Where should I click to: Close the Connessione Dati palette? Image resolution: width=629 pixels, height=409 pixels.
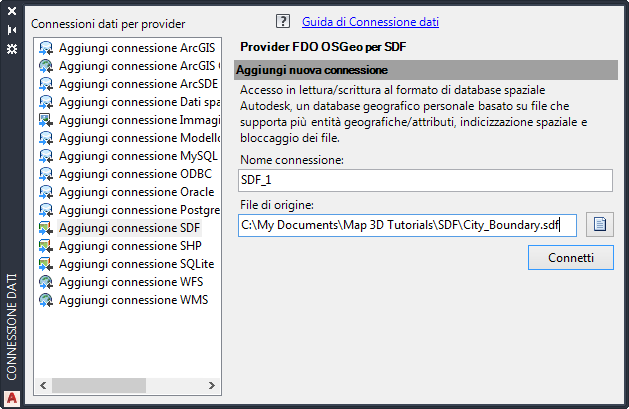12,13
